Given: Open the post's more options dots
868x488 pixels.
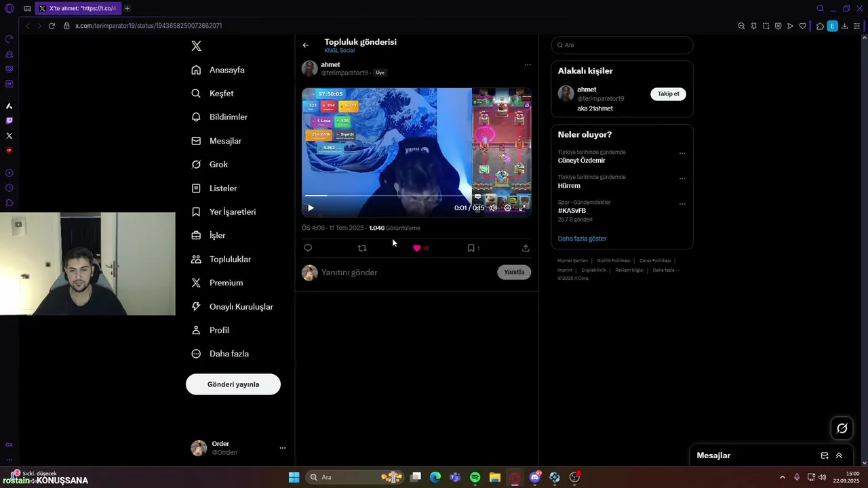Looking at the screenshot, I should pos(528,65).
